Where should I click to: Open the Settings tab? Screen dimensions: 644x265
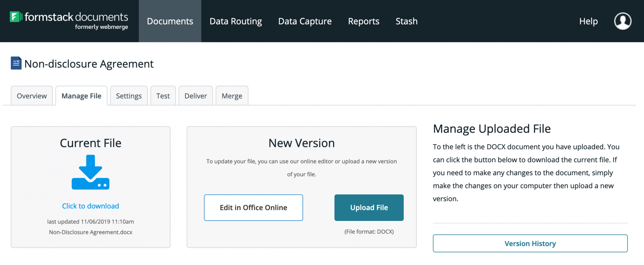(129, 96)
